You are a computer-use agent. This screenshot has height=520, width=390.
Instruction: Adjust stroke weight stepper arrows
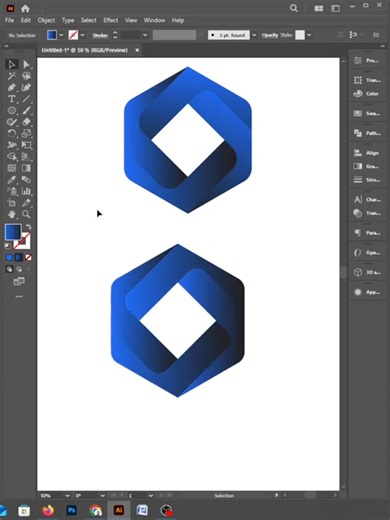click(115, 35)
